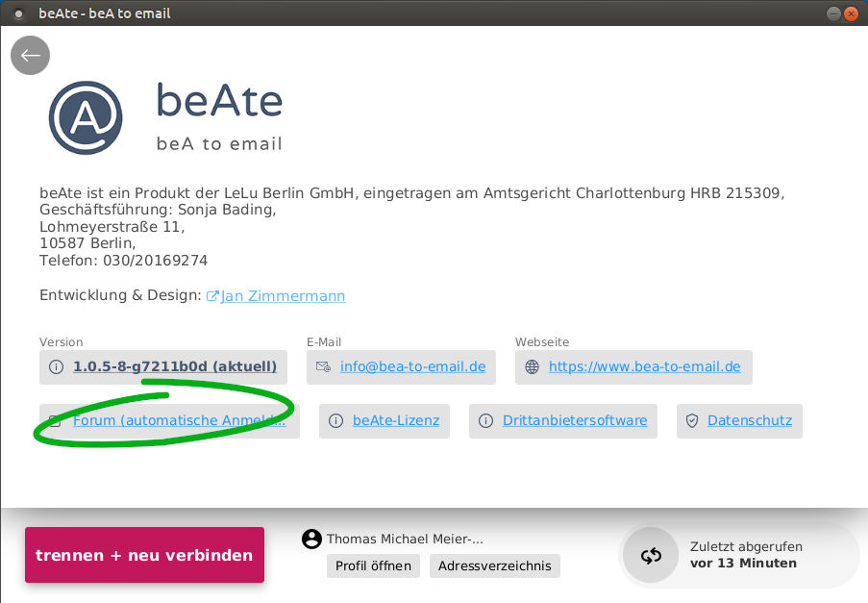Click the 'E-Mail' field label
Viewport: 868px width, 603px height.
pos(324,342)
